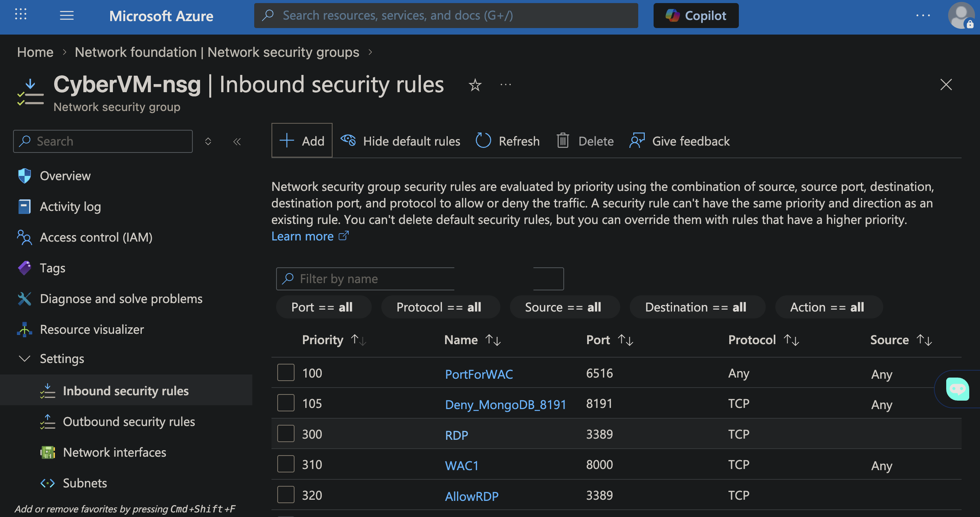Check the PortForWAC rule checkbox
This screenshot has width=980, height=517.
tap(286, 373)
